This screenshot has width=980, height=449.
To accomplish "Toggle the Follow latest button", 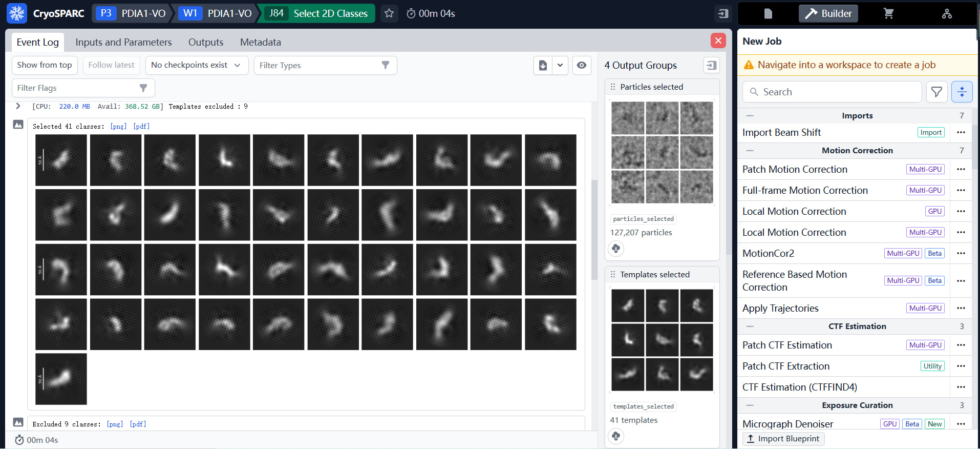I will point(111,65).
